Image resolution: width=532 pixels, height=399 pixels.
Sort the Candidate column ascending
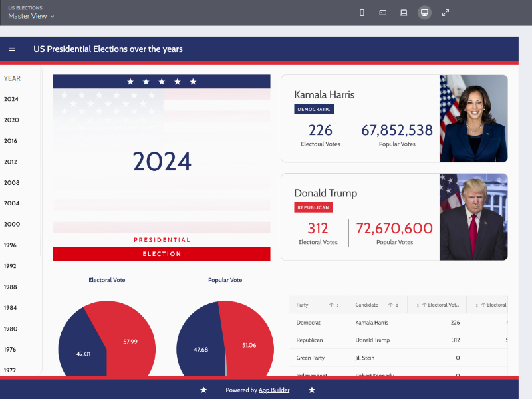pos(391,305)
